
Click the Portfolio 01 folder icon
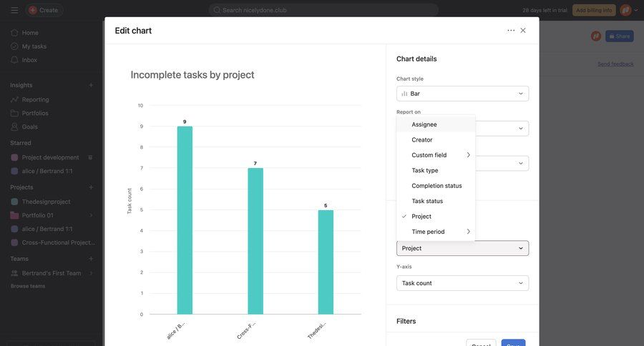coord(14,215)
